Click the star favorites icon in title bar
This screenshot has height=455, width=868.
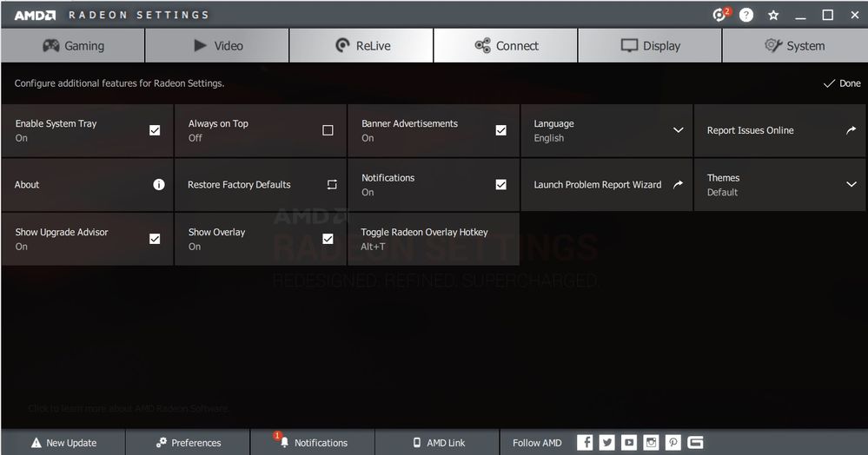coord(773,15)
